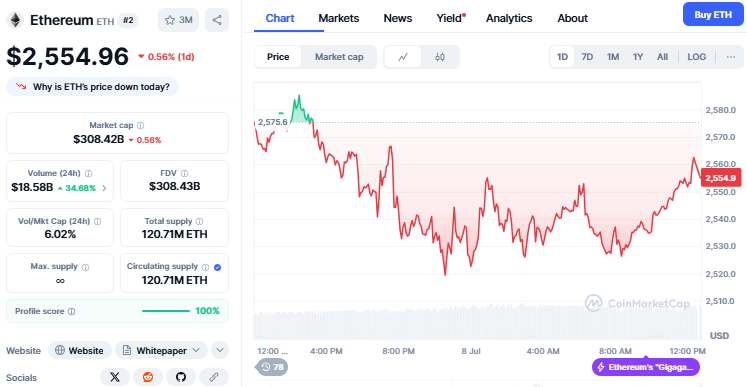
Task: Open the X (Twitter) social link
Action: click(115, 377)
